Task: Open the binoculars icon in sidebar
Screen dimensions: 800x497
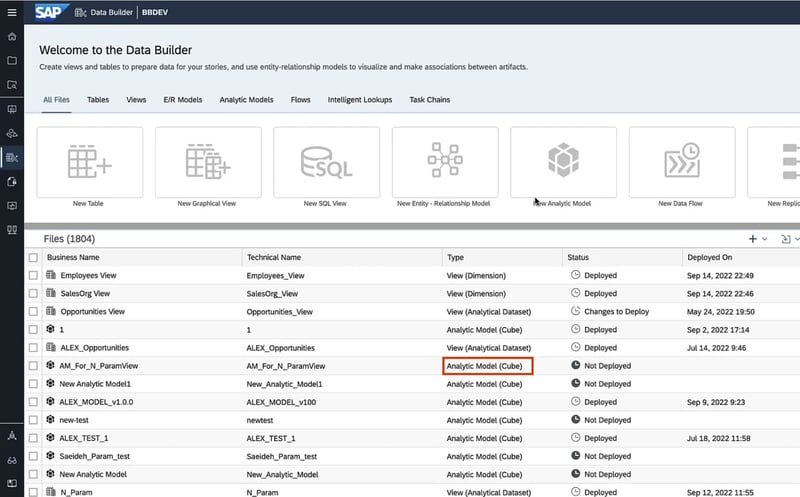Action: (12, 460)
